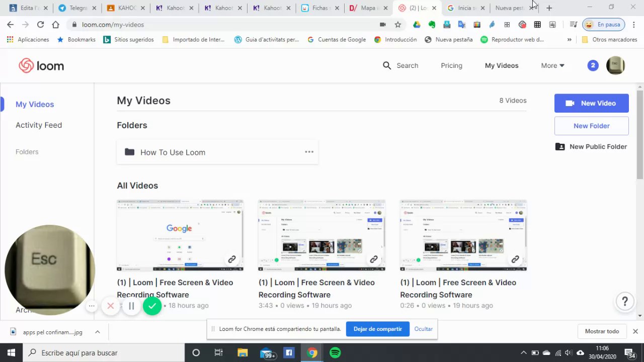Image resolution: width=644 pixels, height=362 pixels.
Task: Open the video with the Google thumbnail
Action: 180,235
